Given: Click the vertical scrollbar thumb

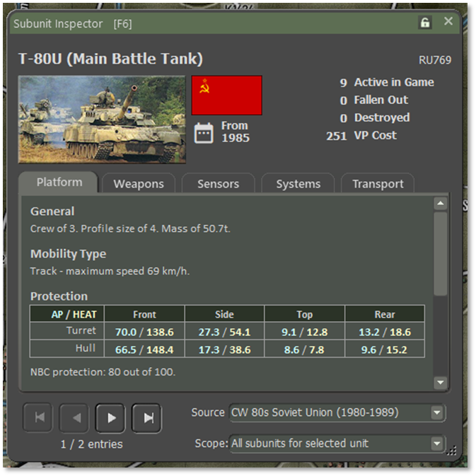Looking at the screenshot, I should [x=440, y=253].
